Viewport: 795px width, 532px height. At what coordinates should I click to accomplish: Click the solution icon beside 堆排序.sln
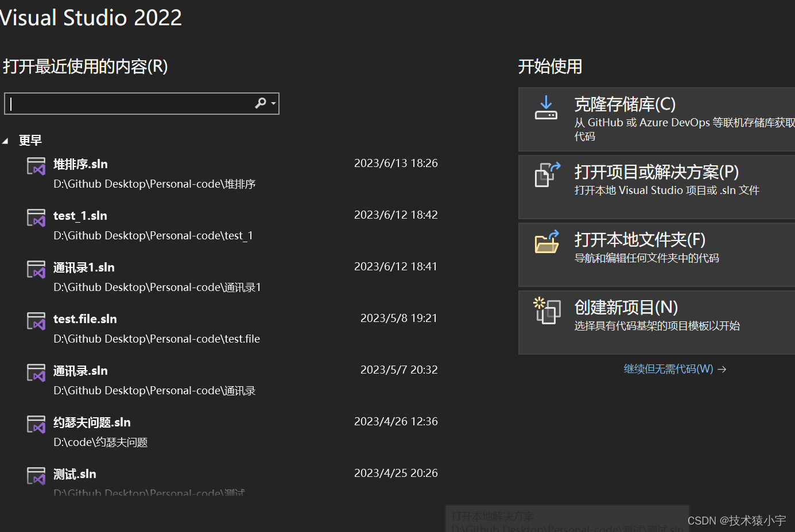pyautogui.click(x=36, y=166)
